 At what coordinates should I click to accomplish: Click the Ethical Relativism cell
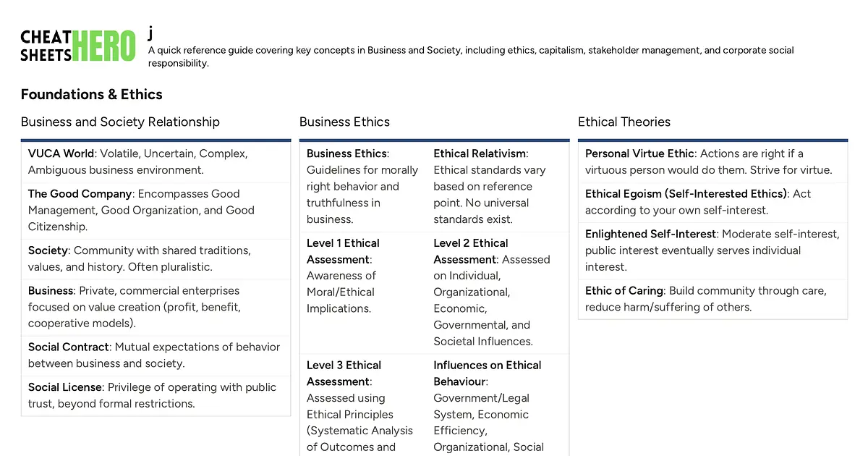click(498, 186)
